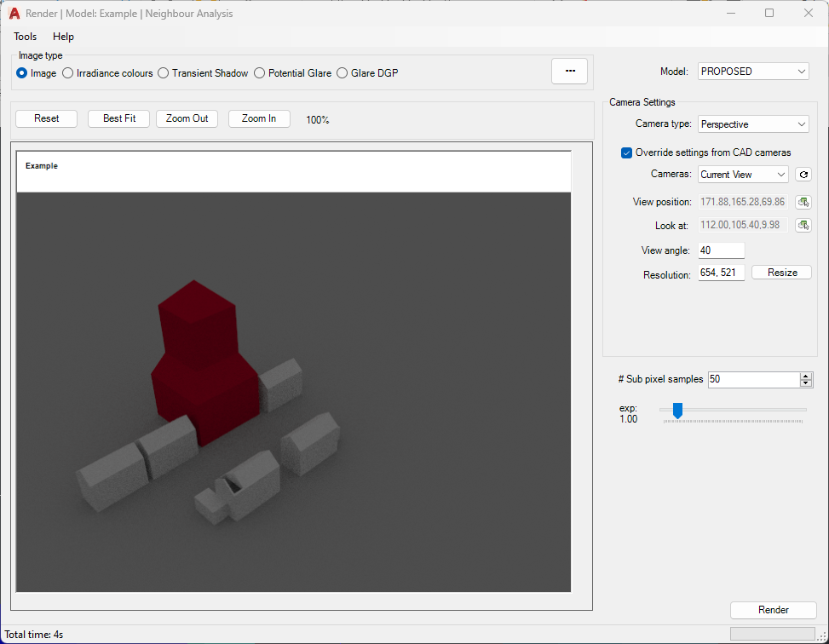Choose the Transient Shadow image type

pyautogui.click(x=164, y=73)
